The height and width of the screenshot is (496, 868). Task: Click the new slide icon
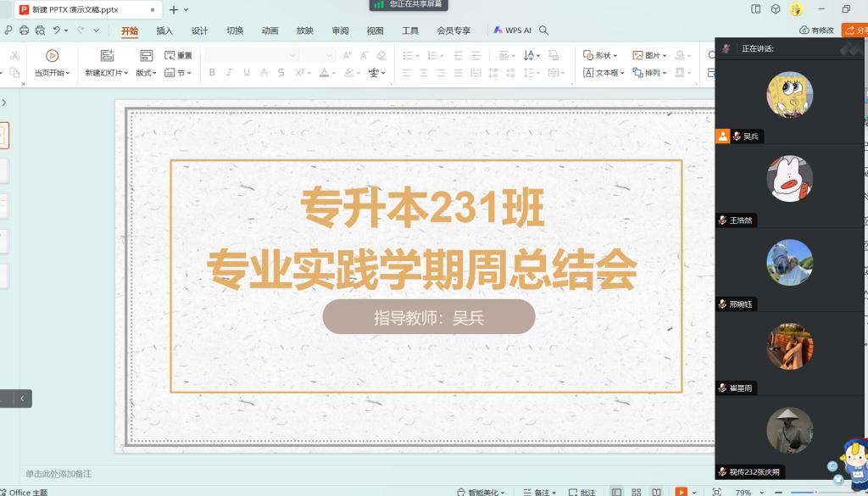(x=107, y=56)
